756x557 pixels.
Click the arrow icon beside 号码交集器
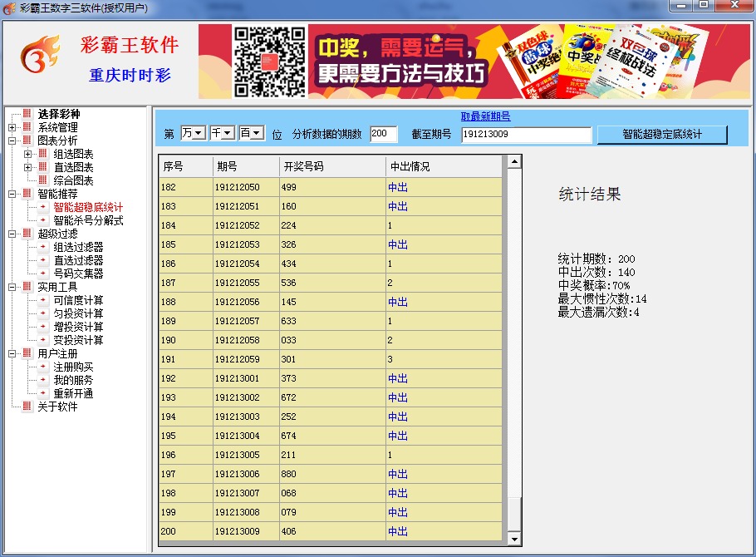tap(42, 274)
